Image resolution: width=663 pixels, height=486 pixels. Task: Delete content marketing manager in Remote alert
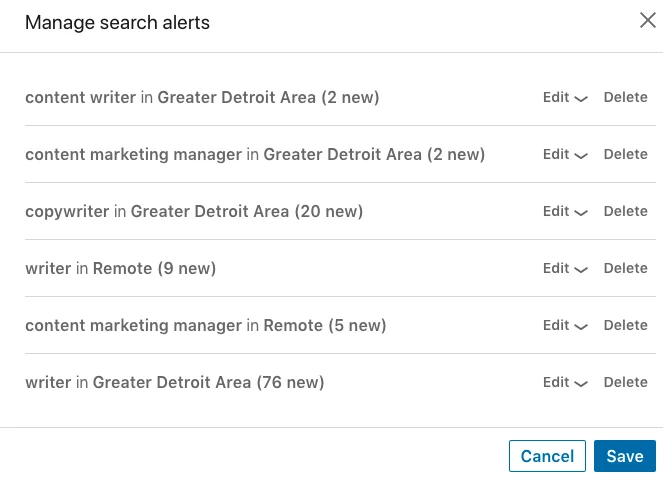point(625,325)
